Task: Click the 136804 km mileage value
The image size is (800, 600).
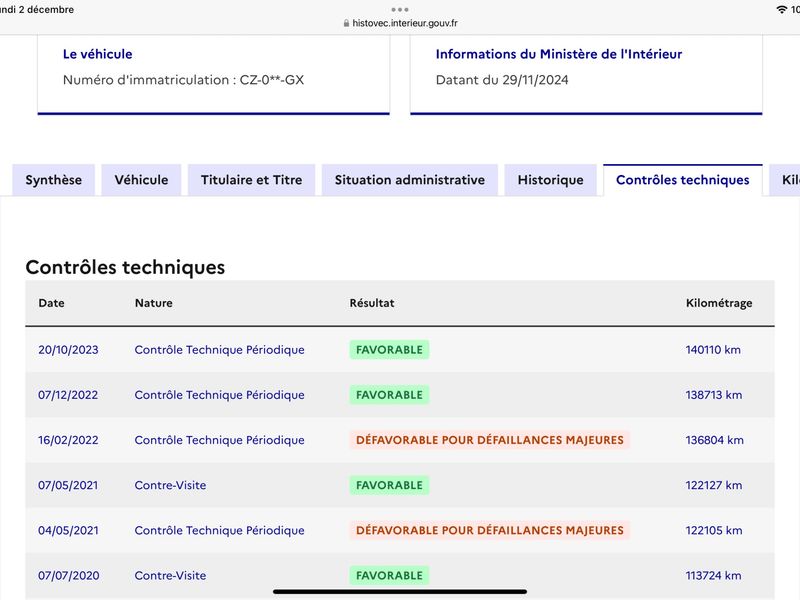Action: 715,440
